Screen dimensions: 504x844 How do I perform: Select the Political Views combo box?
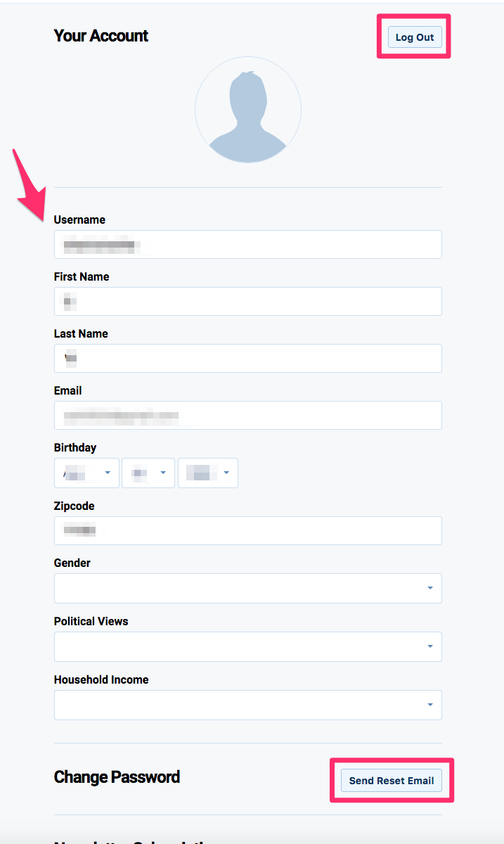248,647
